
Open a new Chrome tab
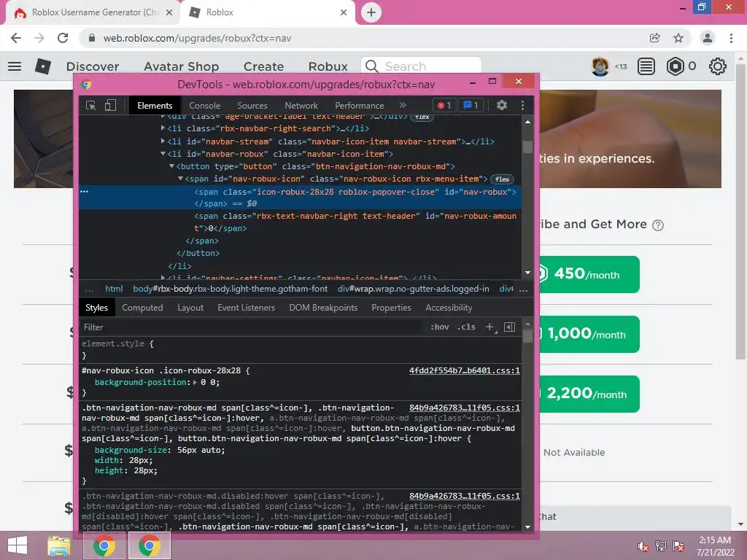(x=371, y=12)
